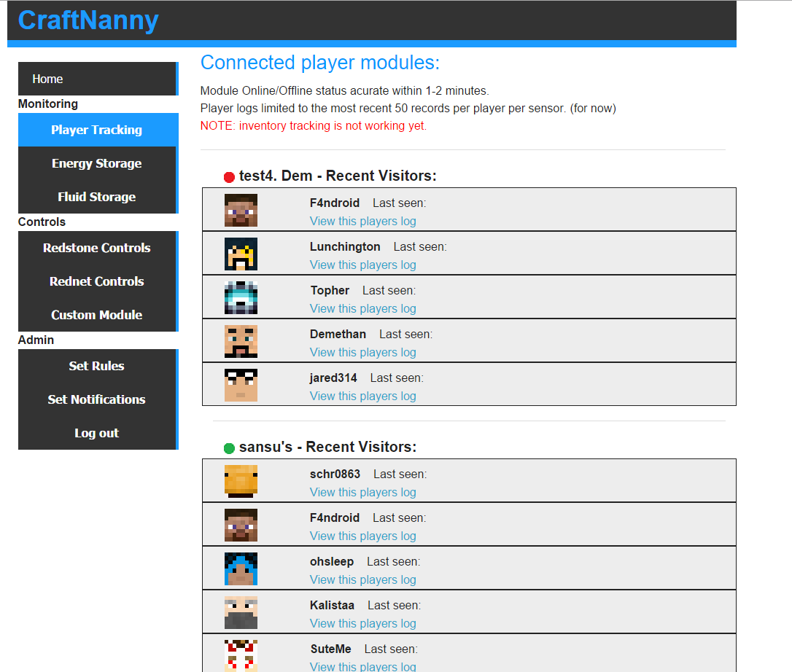The height and width of the screenshot is (672, 792).
Task: Go to Rednet Controls
Action: click(x=98, y=281)
